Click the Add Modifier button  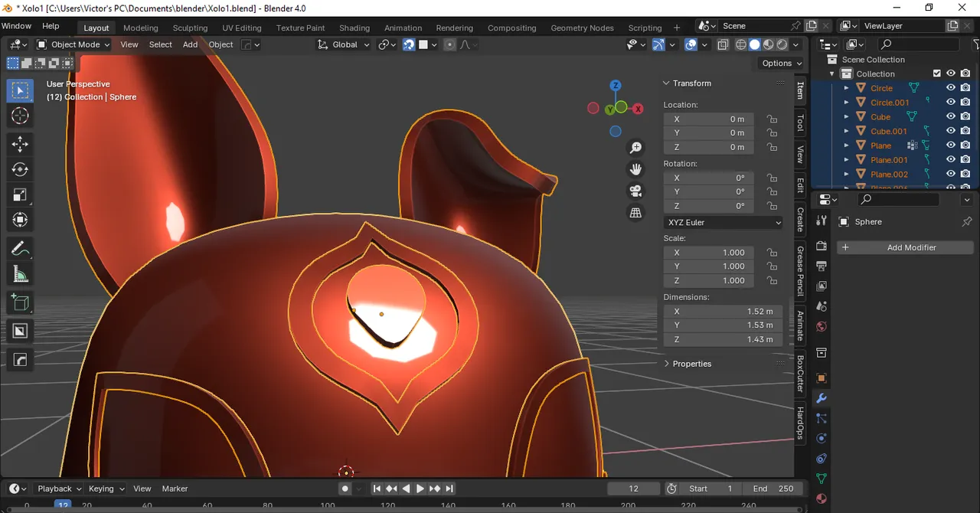[x=905, y=247]
